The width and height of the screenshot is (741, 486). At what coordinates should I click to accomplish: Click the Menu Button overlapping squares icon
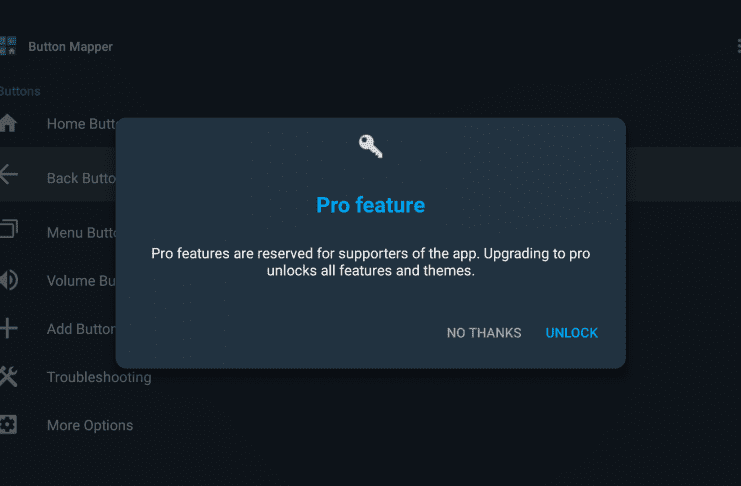(x=9, y=228)
